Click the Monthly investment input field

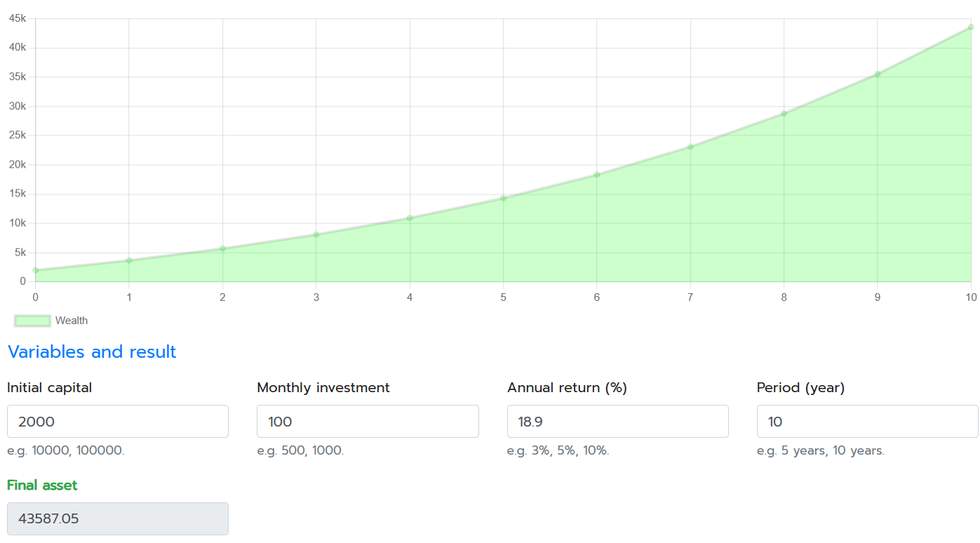point(368,421)
